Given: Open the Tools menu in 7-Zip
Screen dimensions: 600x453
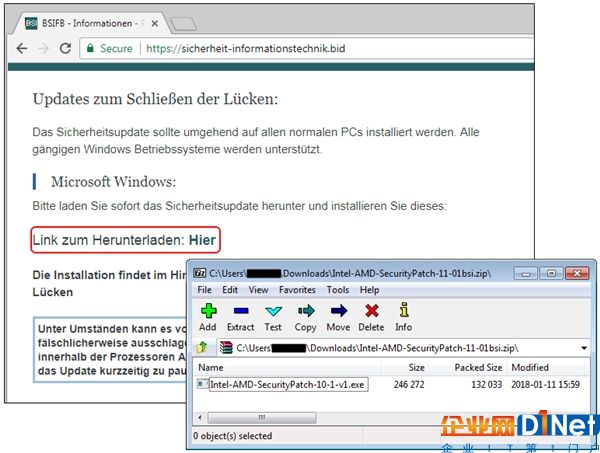Looking at the screenshot, I should (x=338, y=290).
